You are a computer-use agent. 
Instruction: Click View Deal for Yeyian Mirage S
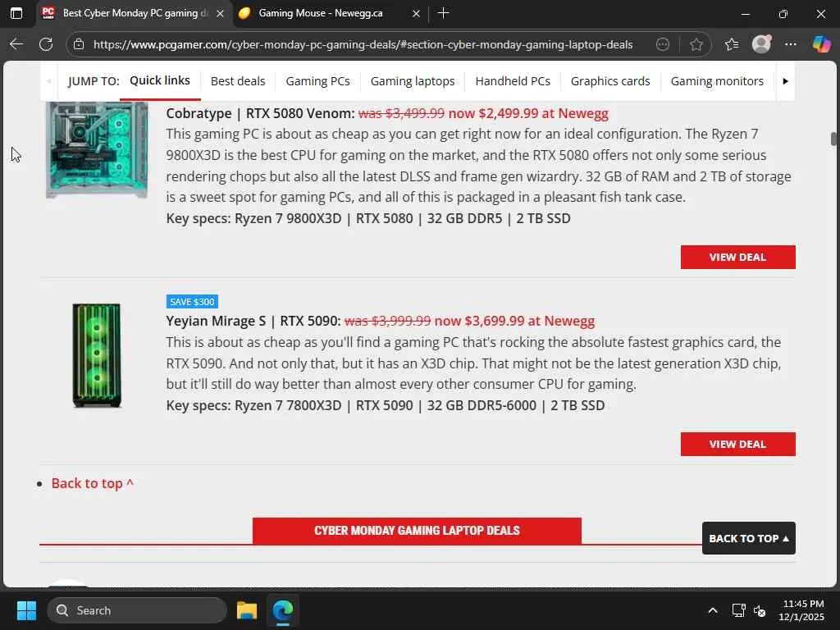point(737,444)
